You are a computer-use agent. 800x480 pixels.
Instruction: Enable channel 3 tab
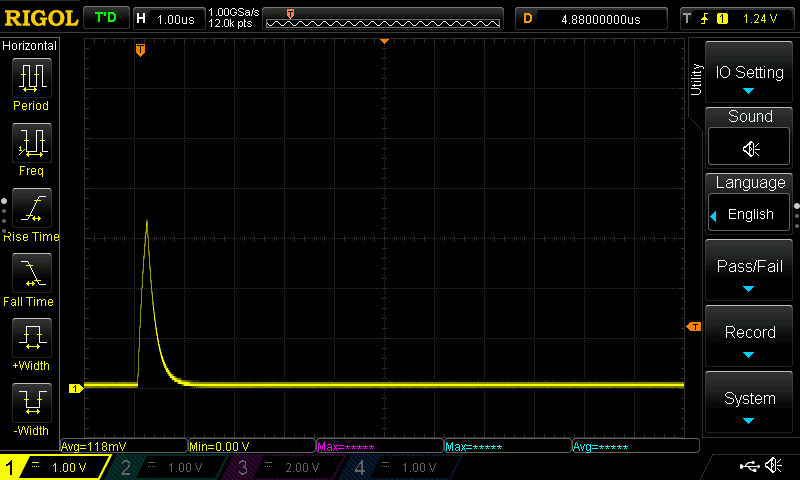(x=285, y=467)
